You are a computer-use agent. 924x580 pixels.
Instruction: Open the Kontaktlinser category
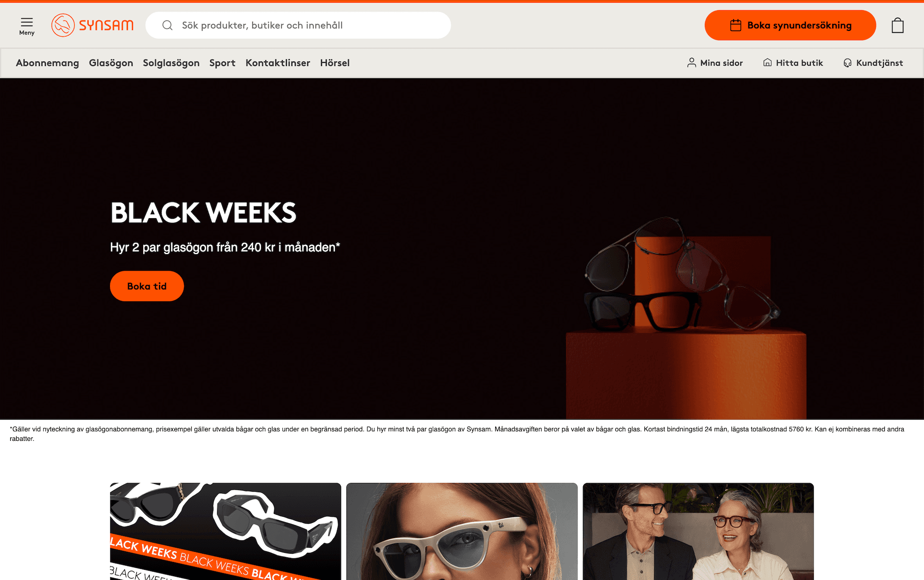(x=278, y=63)
